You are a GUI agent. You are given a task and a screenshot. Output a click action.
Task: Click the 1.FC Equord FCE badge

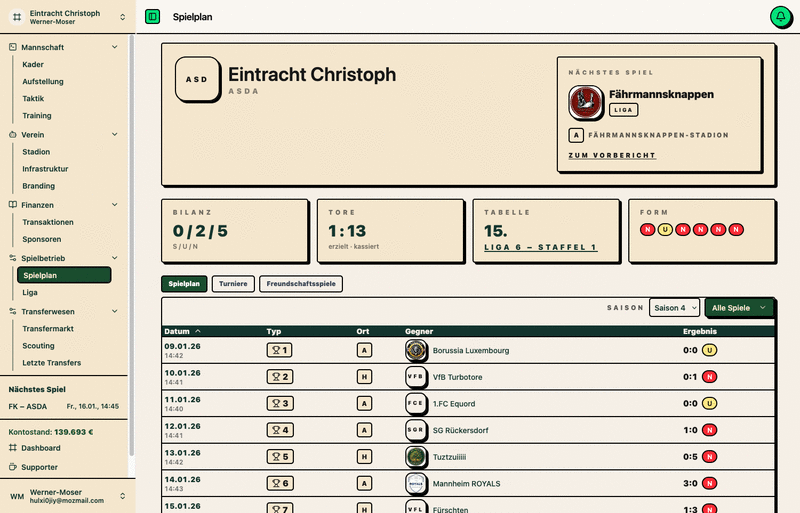pos(416,403)
